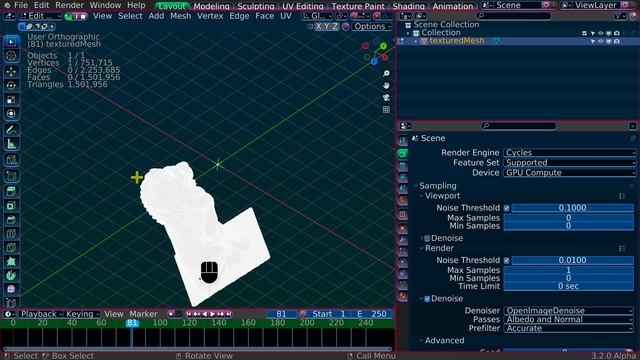Select the Select Box tool in viewport toolbar

(x=11, y=42)
